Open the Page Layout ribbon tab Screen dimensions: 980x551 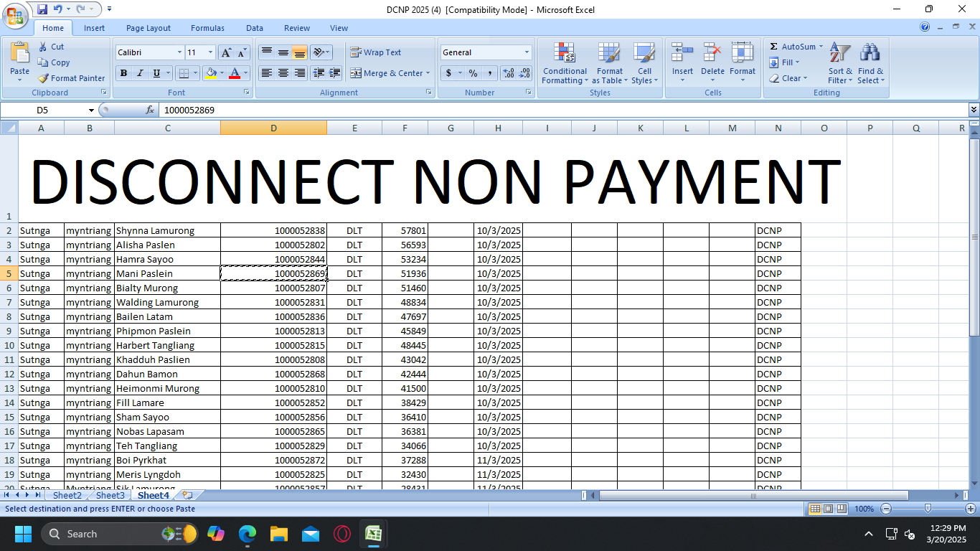(149, 28)
